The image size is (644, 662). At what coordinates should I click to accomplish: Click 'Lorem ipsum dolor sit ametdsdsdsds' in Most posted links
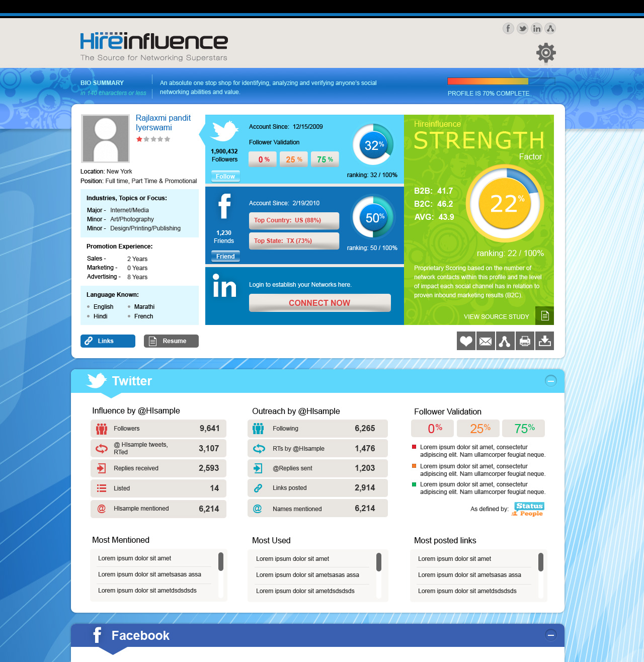[467, 591]
